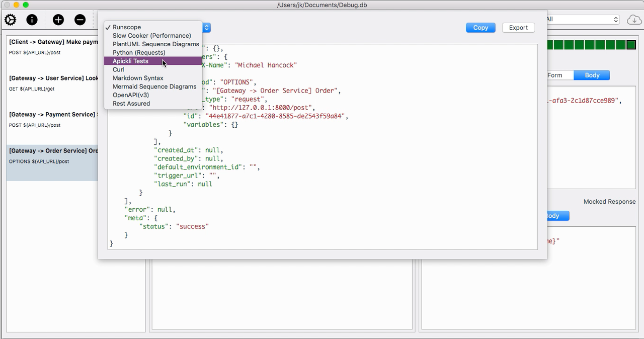Click the http://127.0.0.1:8000/post URL text
The image size is (644, 339).
[x=262, y=108]
